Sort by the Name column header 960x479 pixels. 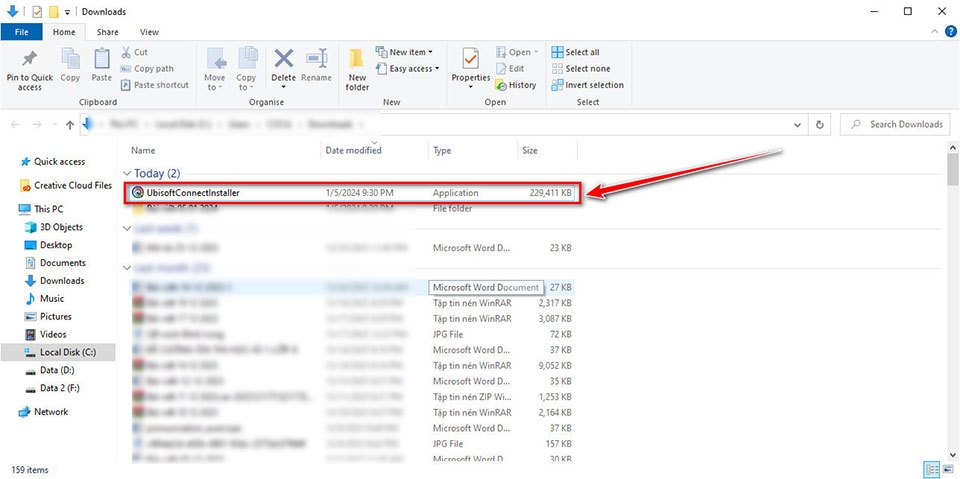(x=143, y=150)
